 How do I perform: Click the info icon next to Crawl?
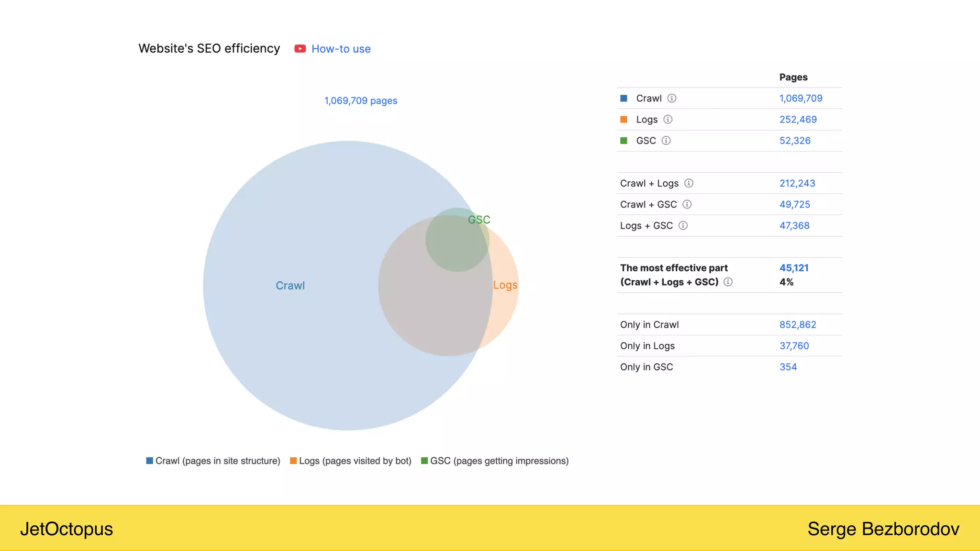point(672,98)
